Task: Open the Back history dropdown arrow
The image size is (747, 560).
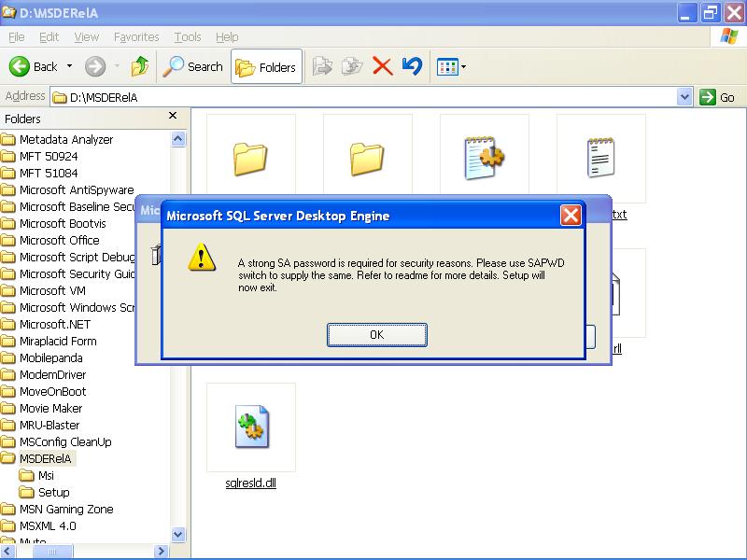Action: (x=69, y=66)
